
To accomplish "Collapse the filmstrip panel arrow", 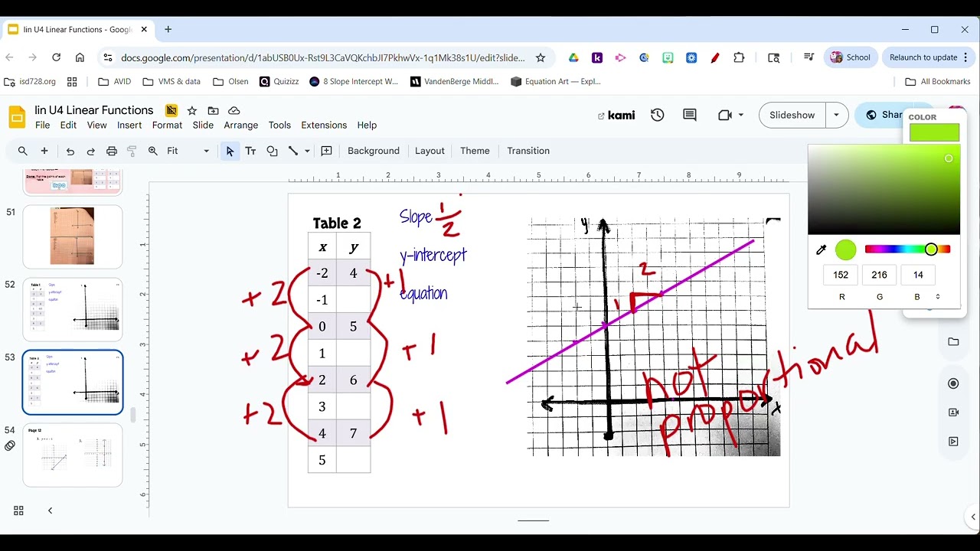I will [50, 510].
